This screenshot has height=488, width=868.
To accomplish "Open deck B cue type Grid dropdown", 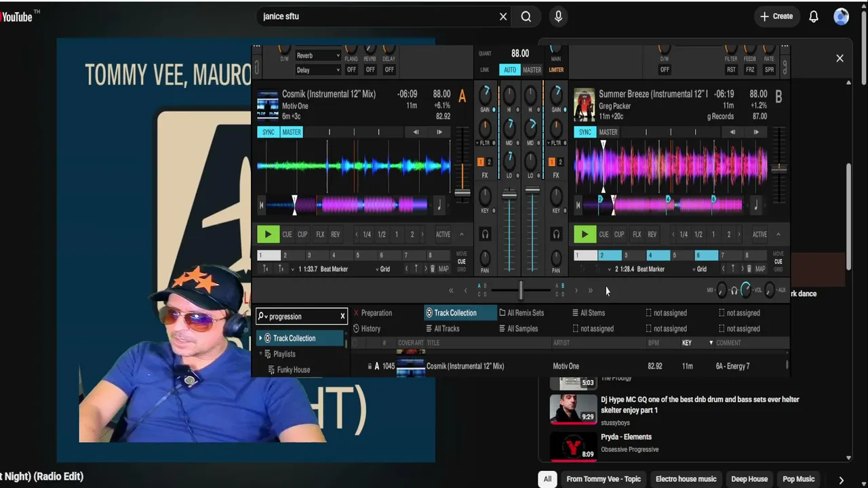I will tap(698, 269).
